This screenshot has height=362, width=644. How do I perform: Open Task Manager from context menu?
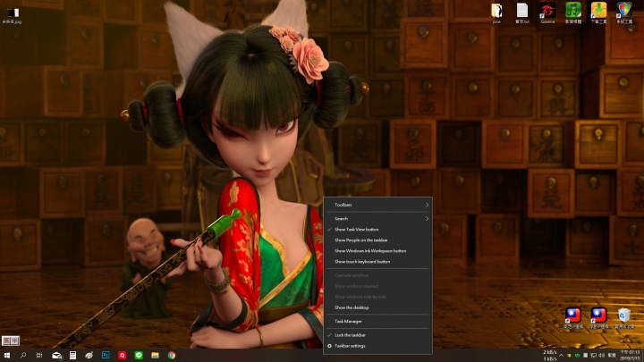click(x=377, y=322)
